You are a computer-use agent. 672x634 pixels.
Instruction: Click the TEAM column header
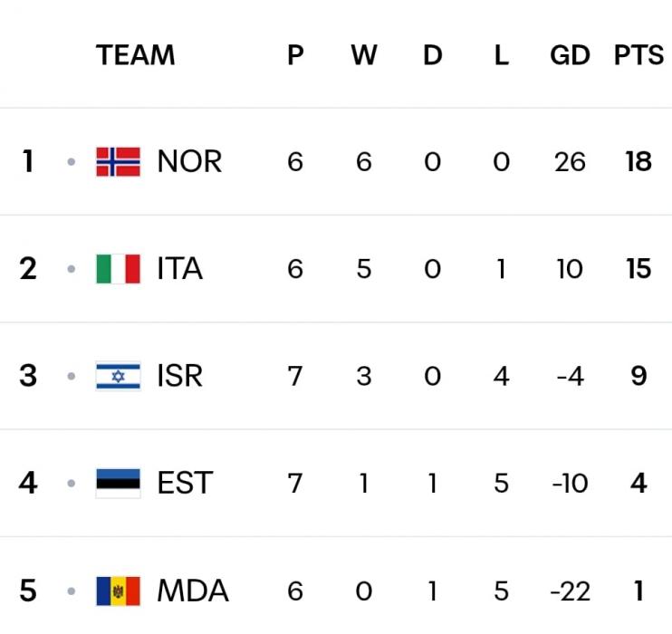pos(136,55)
